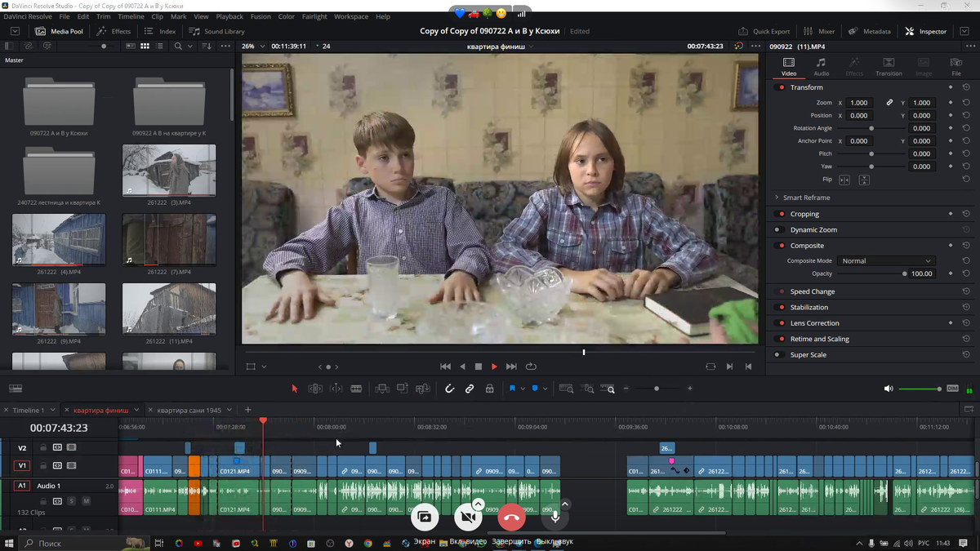Open the Index panel
Image resolution: width=980 pixels, height=551 pixels.
click(x=160, y=31)
